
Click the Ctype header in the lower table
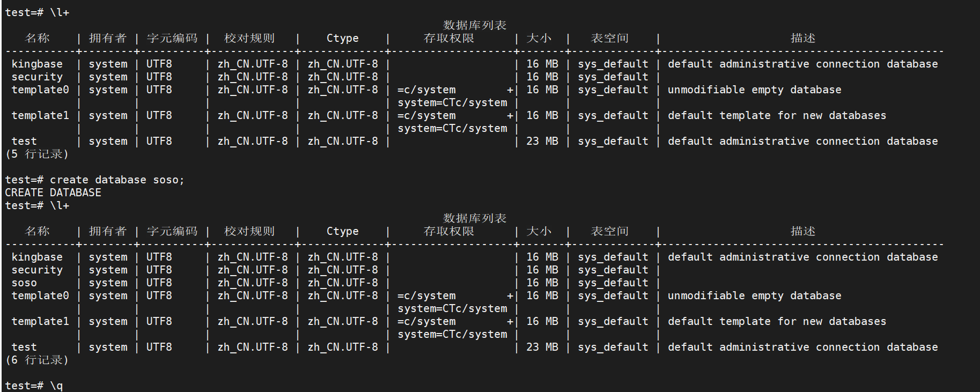pos(342,232)
